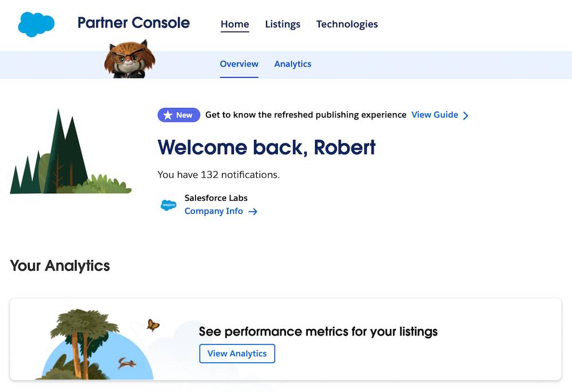572x392 pixels.
Task: Open the Technologies menu
Action: click(x=347, y=24)
